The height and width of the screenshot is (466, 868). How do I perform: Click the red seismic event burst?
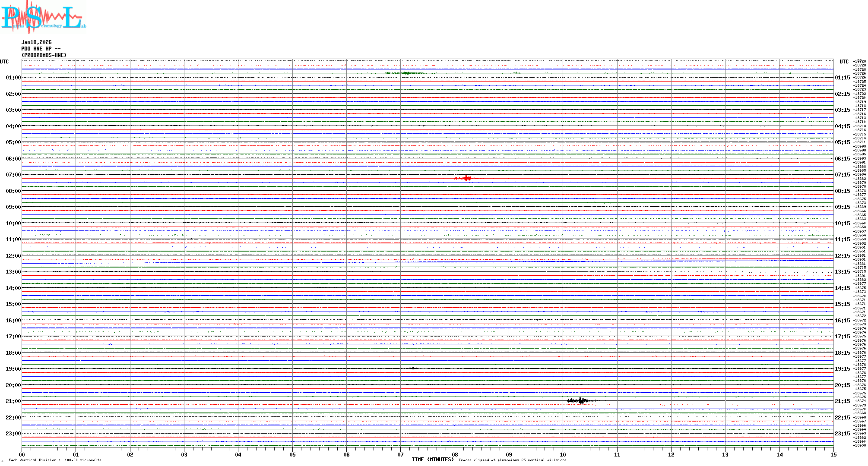coord(467,178)
